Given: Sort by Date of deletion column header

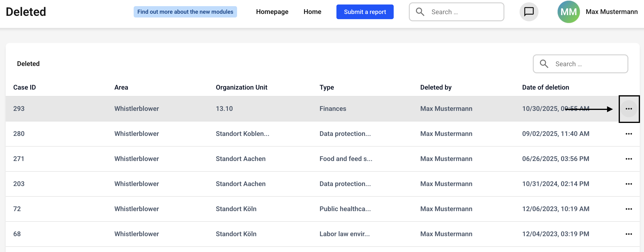Looking at the screenshot, I should coord(545,87).
